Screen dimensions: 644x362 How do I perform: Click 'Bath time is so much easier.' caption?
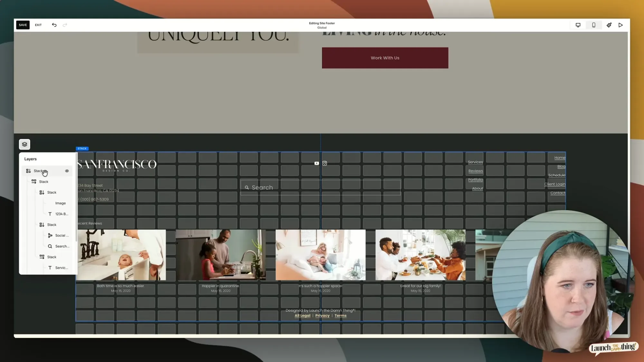point(121,286)
